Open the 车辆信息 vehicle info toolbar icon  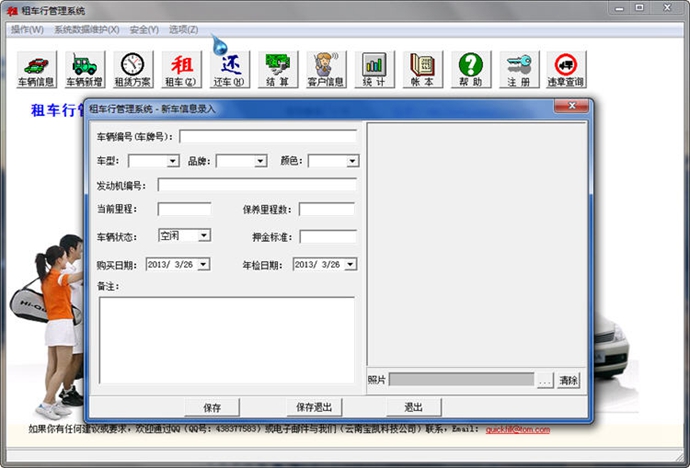(37, 69)
